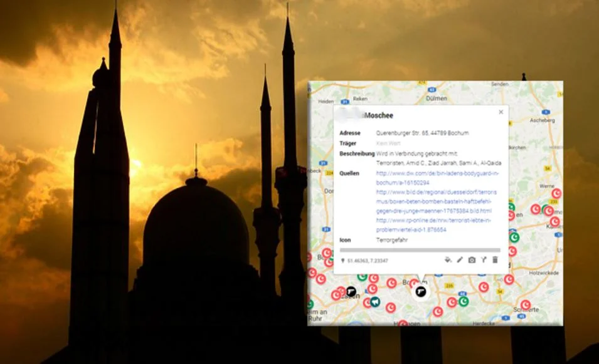Open the style paint bucket tool
The image size is (599, 364).
click(x=448, y=260)
